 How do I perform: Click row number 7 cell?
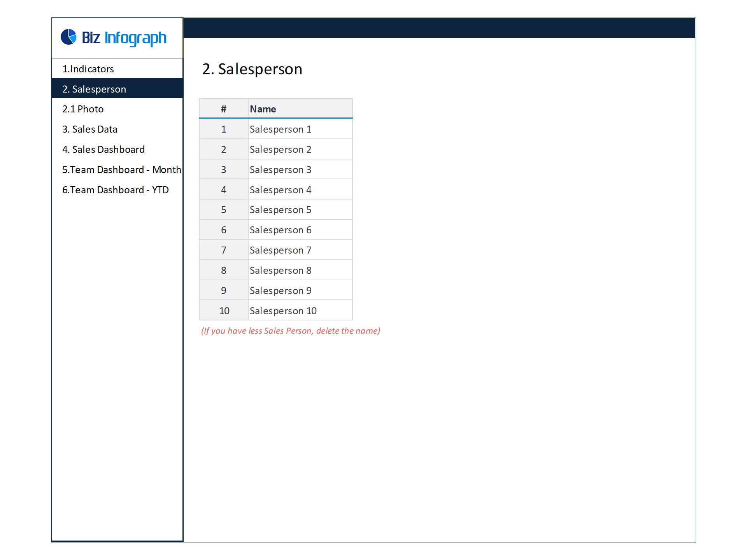tap(224, 250)
